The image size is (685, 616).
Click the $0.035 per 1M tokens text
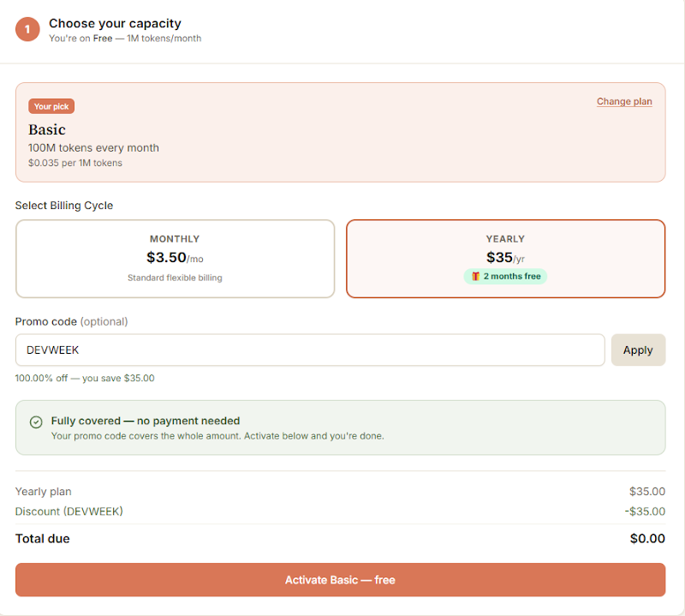pyautogui.click(x=75, y=163)
